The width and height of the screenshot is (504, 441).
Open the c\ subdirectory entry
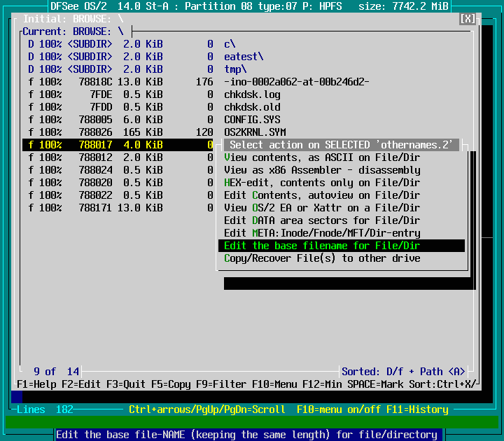click(230, 44)
